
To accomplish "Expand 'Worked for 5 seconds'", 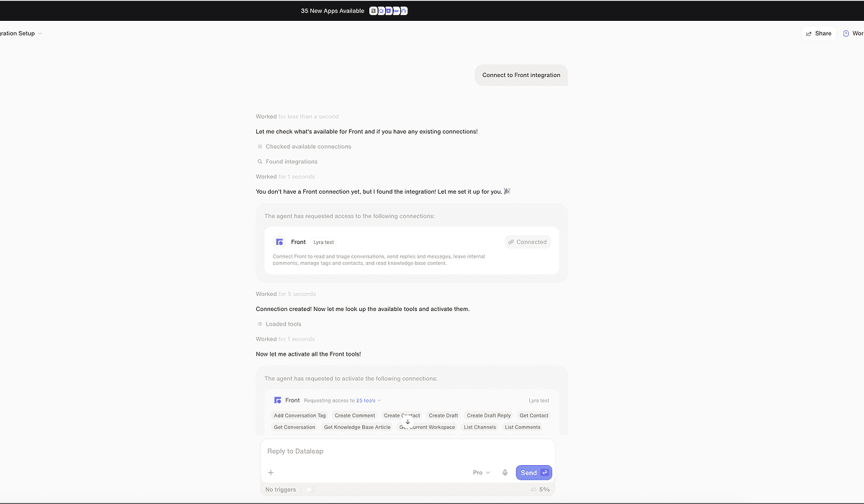I will pyautogui.click(x=286, y=294).
